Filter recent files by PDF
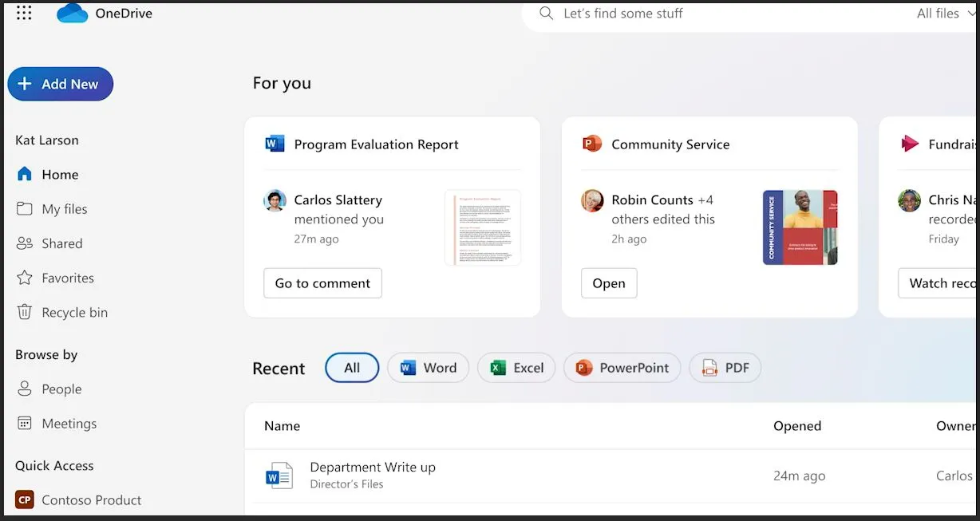The width and height of the screenshot is (980, 521). tap(725, 368)
